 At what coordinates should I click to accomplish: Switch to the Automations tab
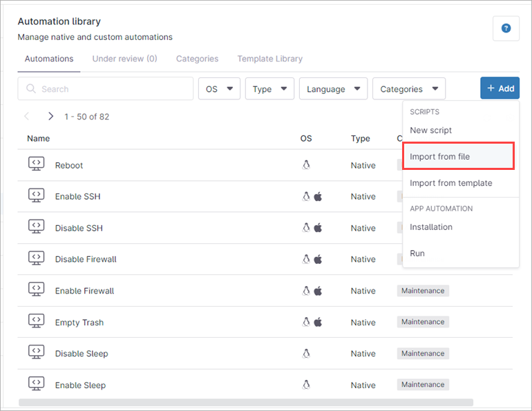[x=49, y=59]
